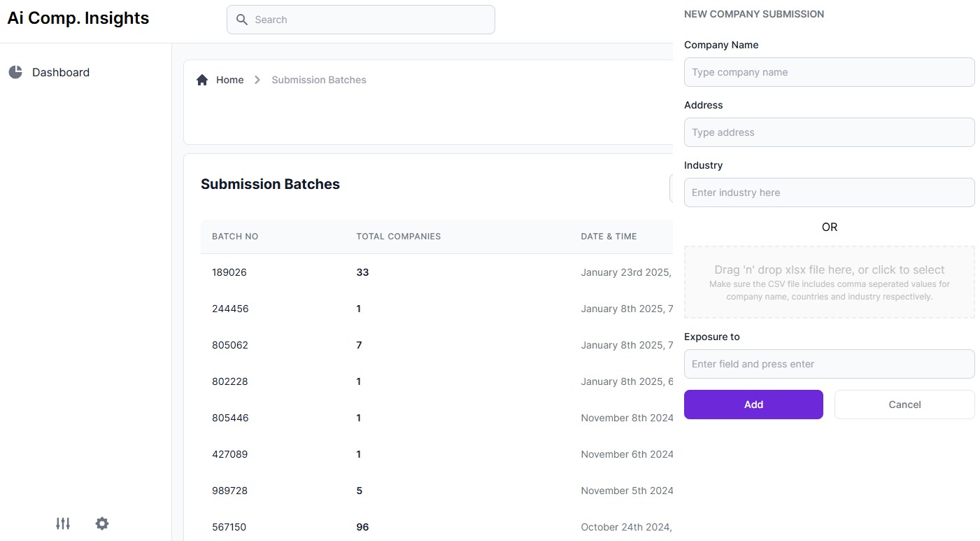Screen dimensions: 980x541
Task: Click the xlsx file drop zone
Action: point(830,282)
